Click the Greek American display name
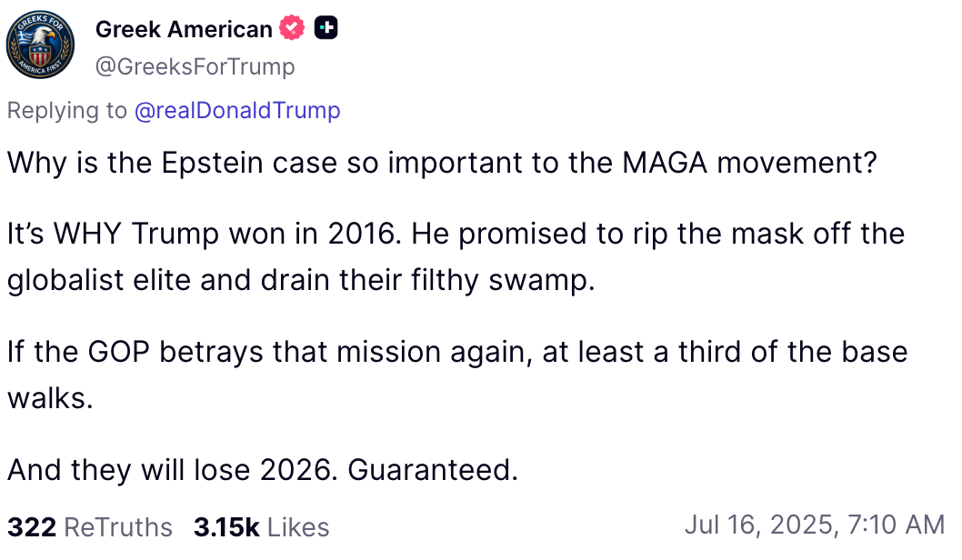Image resolution: width=962 pixels, height=560 pixels. pos(185,28)
